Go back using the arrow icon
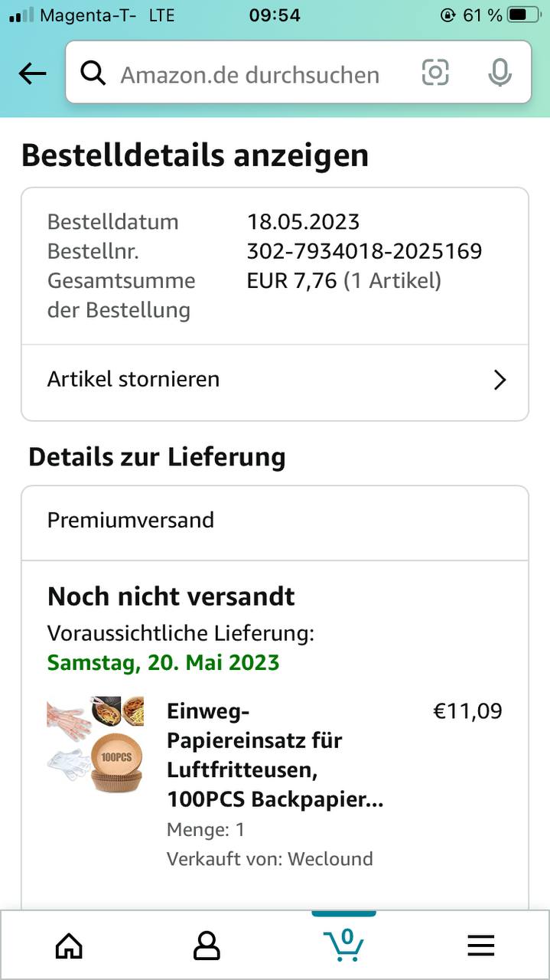Image resolution: width=550 pixels, height=980 pixels. pos(32,73)
